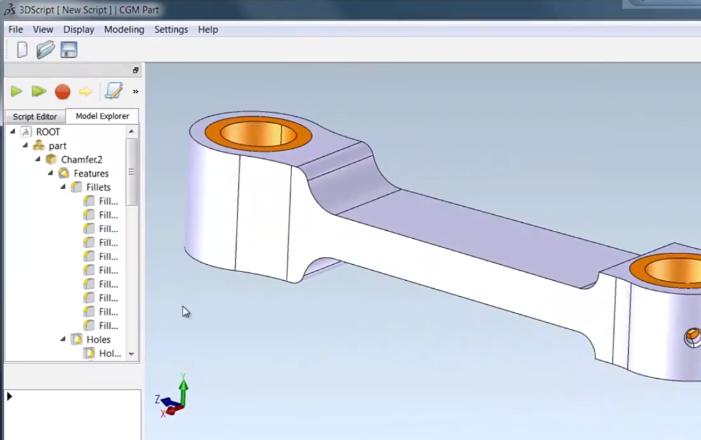Collapse the Chamfer.2 node arrow

(38, 159)
